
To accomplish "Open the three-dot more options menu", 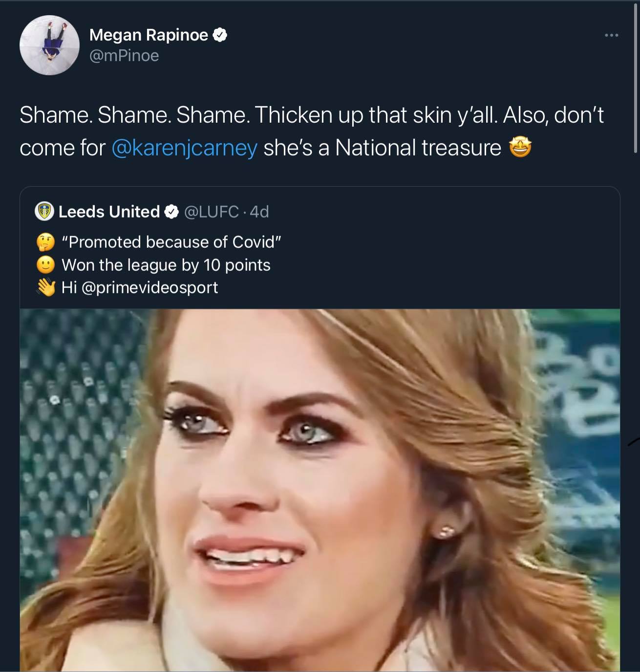I will click(611, 35).
